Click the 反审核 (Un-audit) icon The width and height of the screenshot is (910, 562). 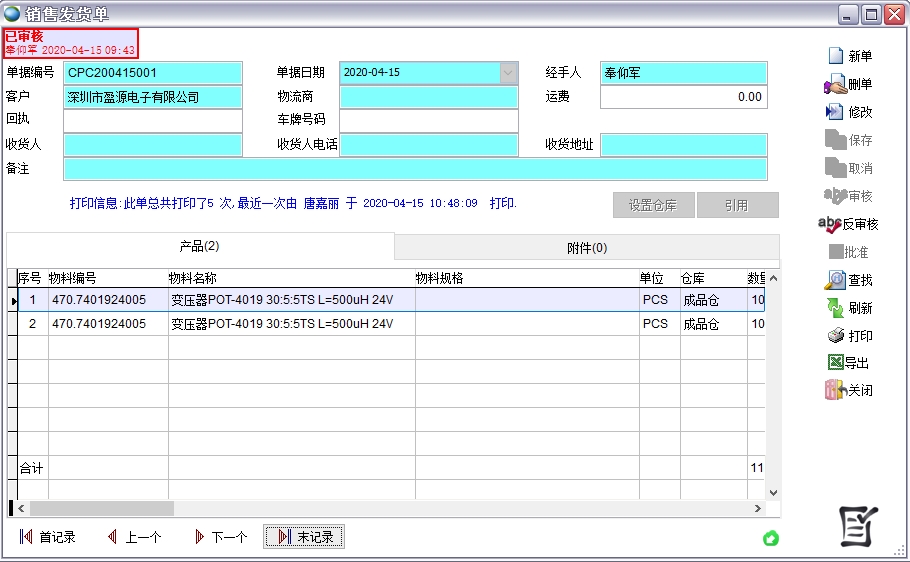click(830, 224)
